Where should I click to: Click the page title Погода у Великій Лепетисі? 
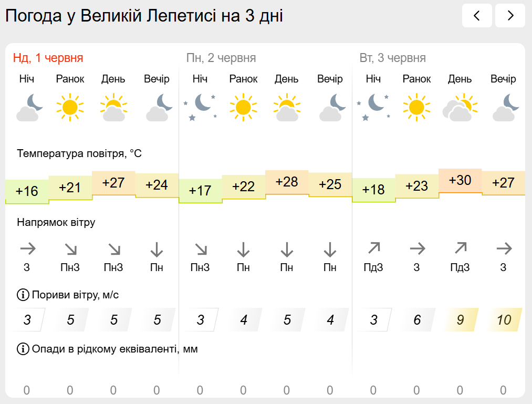tap(144, 16)
